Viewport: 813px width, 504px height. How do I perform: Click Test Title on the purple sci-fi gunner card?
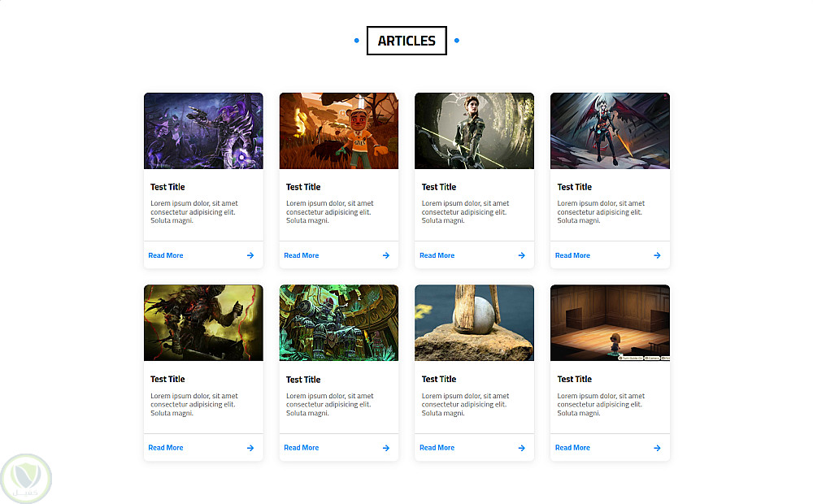(x=167, y=187)
